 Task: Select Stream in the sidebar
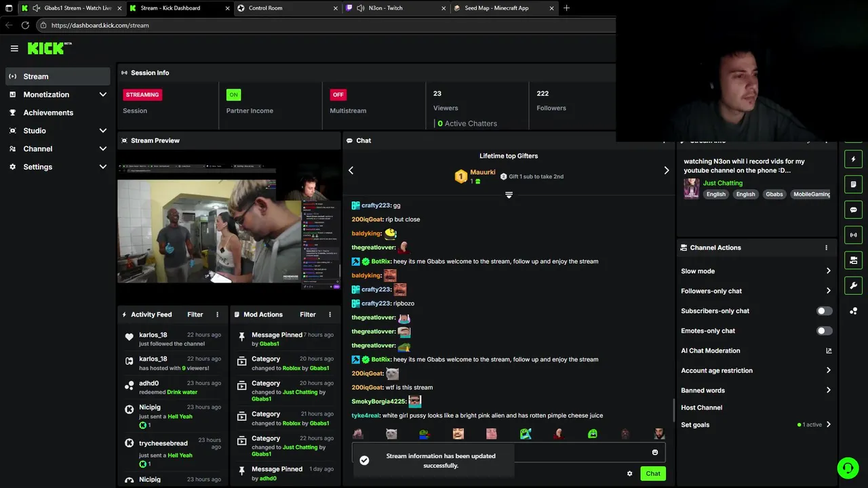coord(58,77)
